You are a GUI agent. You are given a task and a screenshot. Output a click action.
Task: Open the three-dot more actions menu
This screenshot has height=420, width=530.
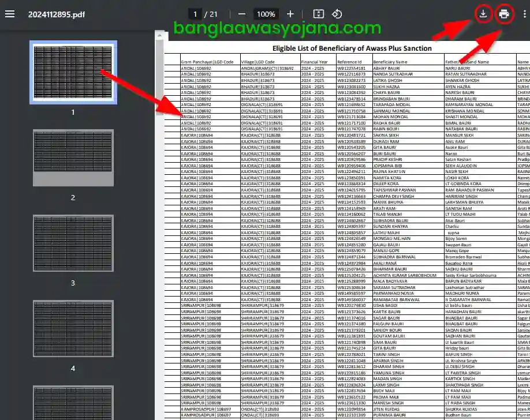click(x=524, y=14)
